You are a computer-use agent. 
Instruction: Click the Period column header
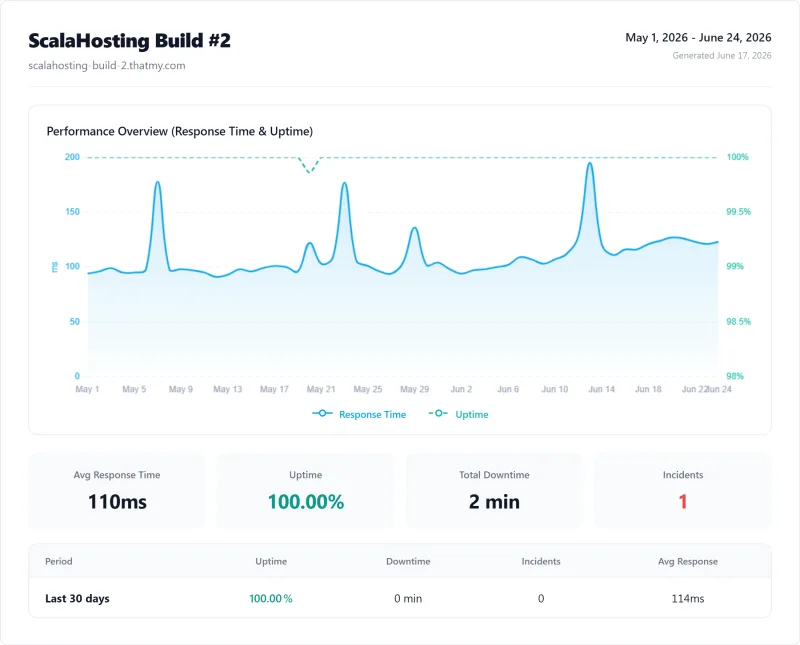[59, 561]
